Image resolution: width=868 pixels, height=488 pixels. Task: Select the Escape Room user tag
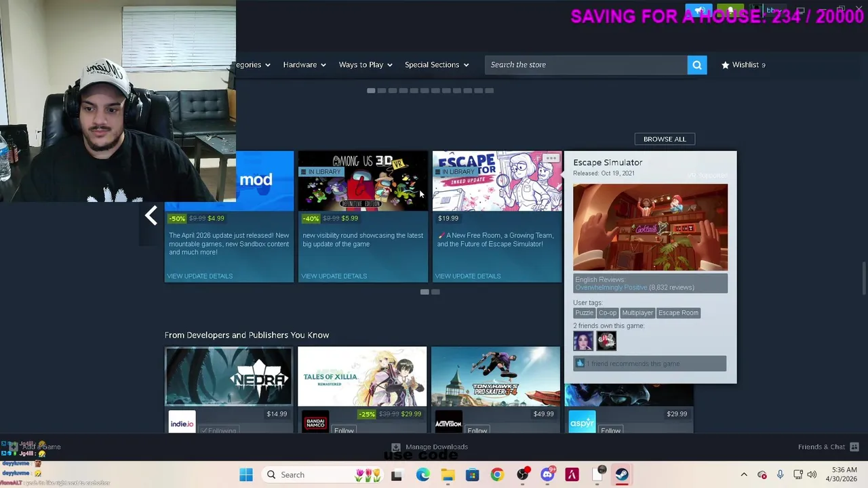(x=678, y=312)
